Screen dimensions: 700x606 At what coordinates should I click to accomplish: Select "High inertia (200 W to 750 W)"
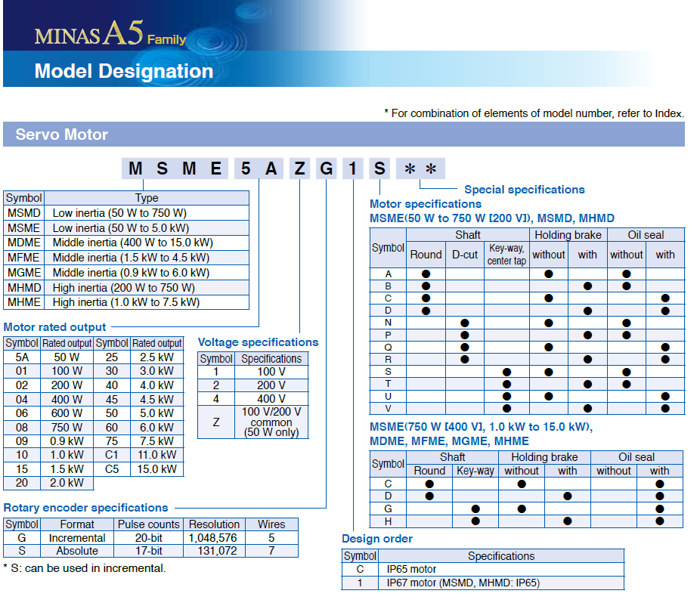tap(124, 288)
